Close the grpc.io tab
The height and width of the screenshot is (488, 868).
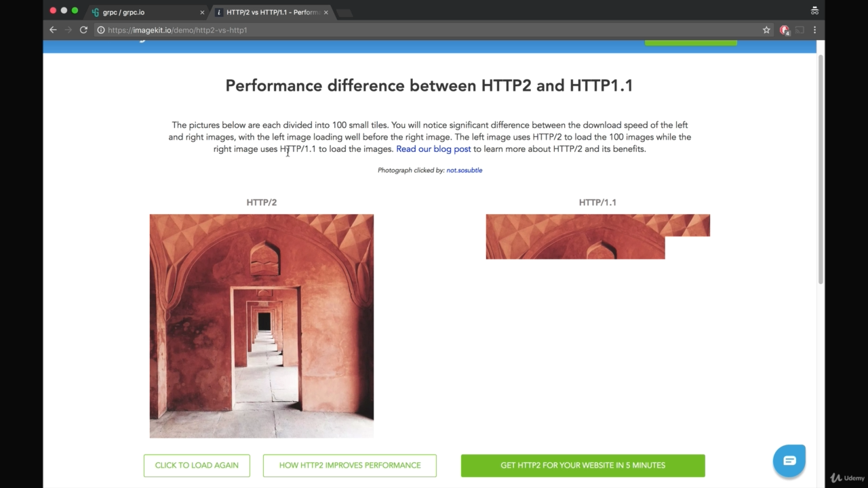click(202, 12)
